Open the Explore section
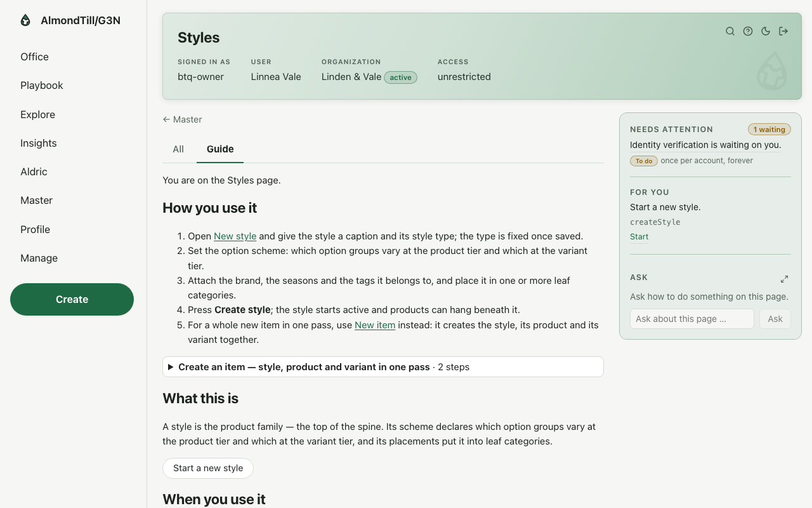Image resolution: width=812 pixels, height=508 pixels. [37, 114]
